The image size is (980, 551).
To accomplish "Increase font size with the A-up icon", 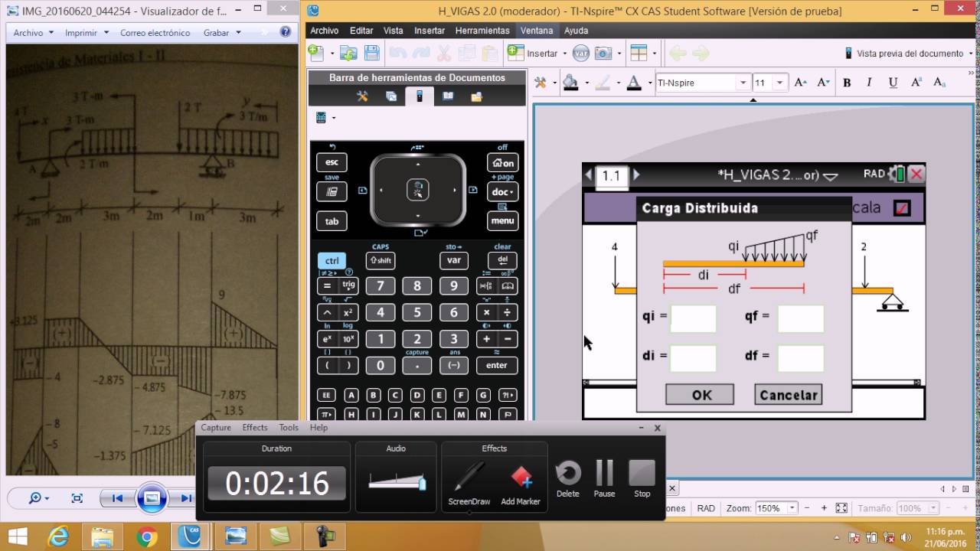I will coord(800,83).
